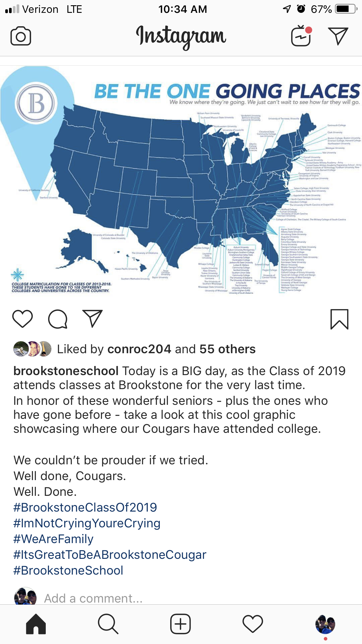
Task: Go to Home tab in bottom bar
Action: click(x=36, y=624)
